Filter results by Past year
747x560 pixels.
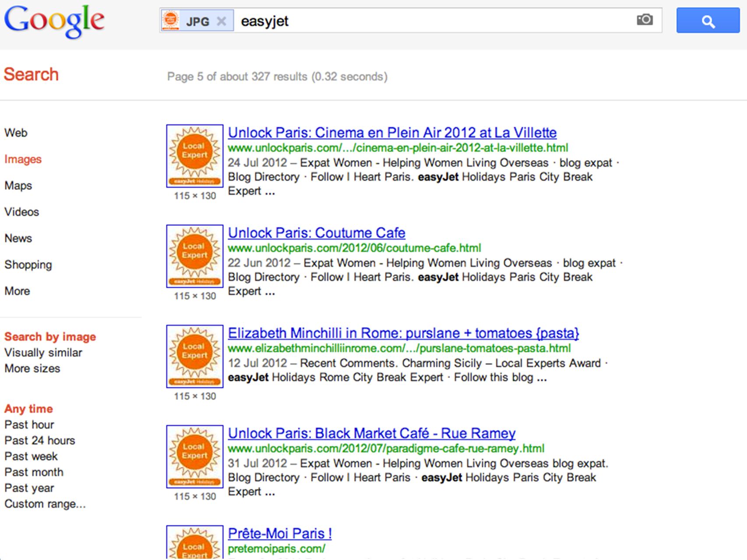[x=29, y=488]
